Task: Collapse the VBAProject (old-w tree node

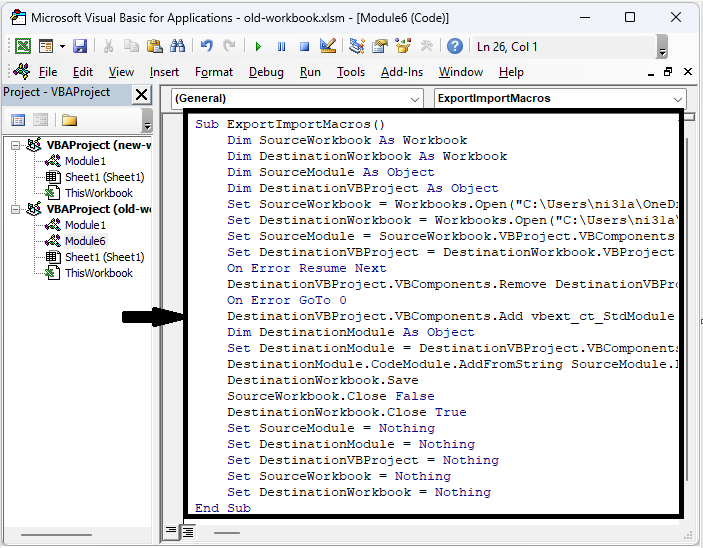Action: pos(16,209)
